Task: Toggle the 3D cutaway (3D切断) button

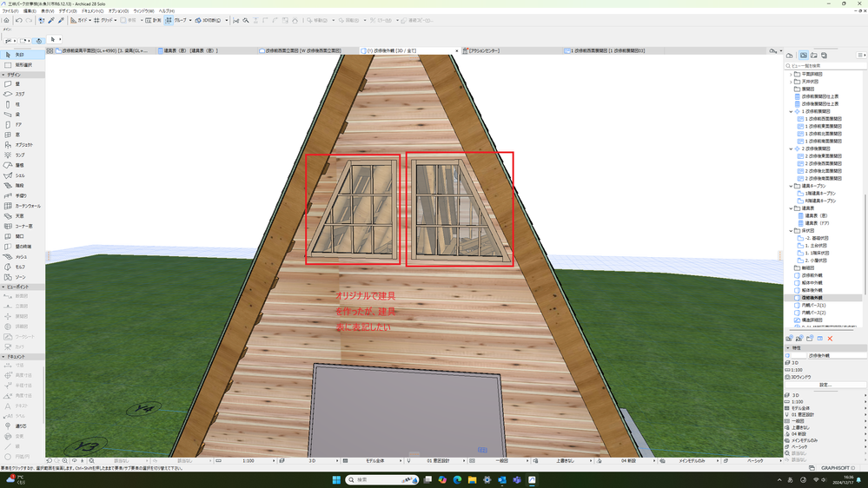Action: (209, 21)
